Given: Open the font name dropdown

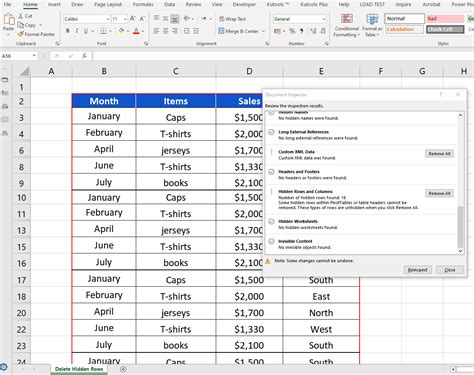Looking at the screenshot, I should click(x=107, y=19).
